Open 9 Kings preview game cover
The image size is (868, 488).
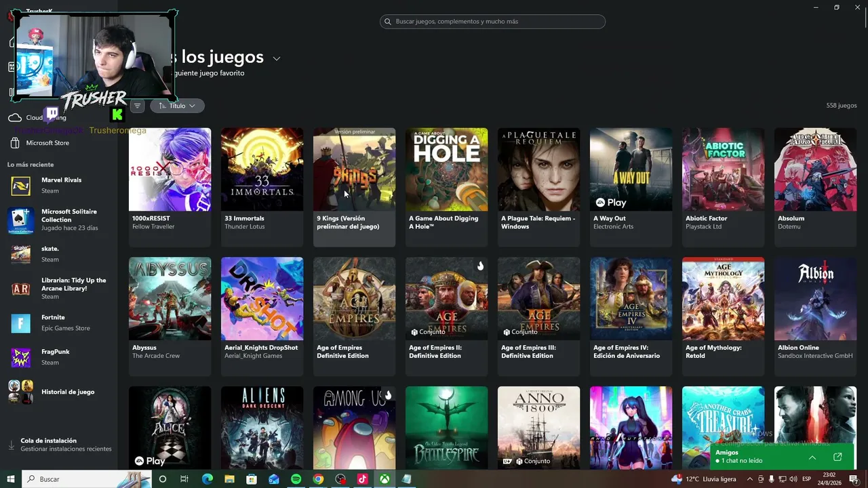354,169
